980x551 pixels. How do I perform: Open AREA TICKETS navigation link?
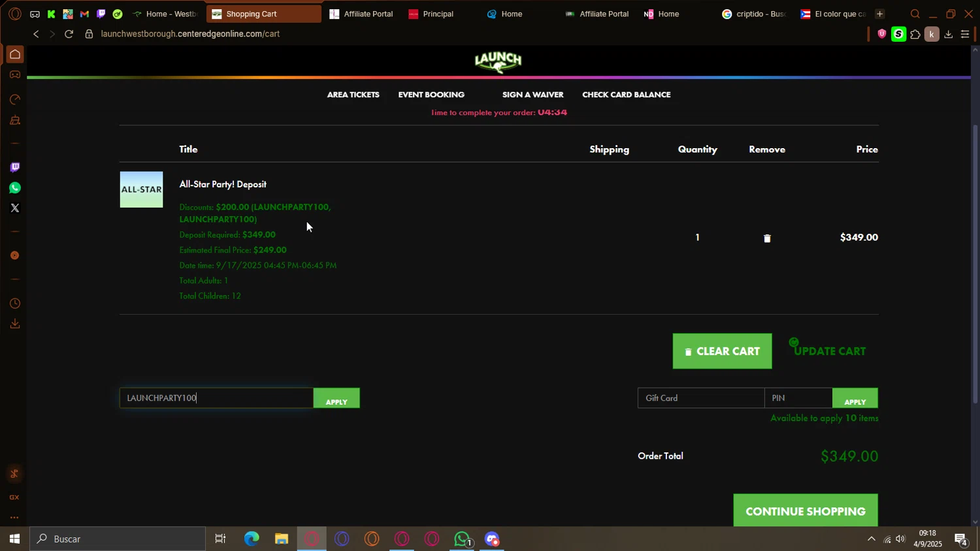[x=353, y=95]
